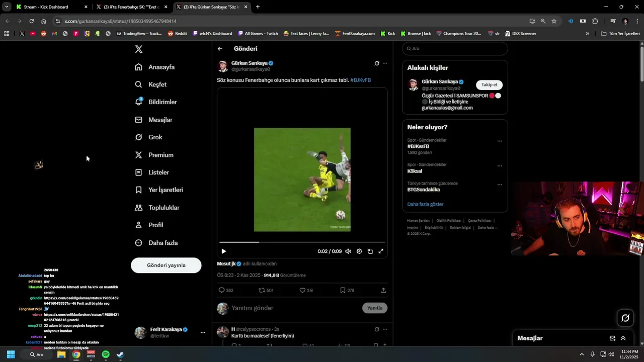
Task: Open the BTGSondakika trending topic
Action: click(424, 190)
